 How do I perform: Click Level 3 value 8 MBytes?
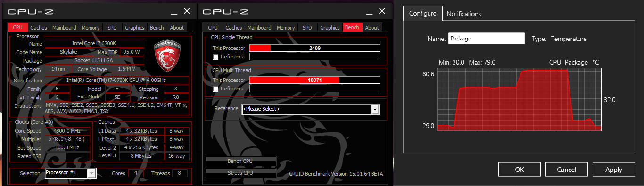(141, 156)
